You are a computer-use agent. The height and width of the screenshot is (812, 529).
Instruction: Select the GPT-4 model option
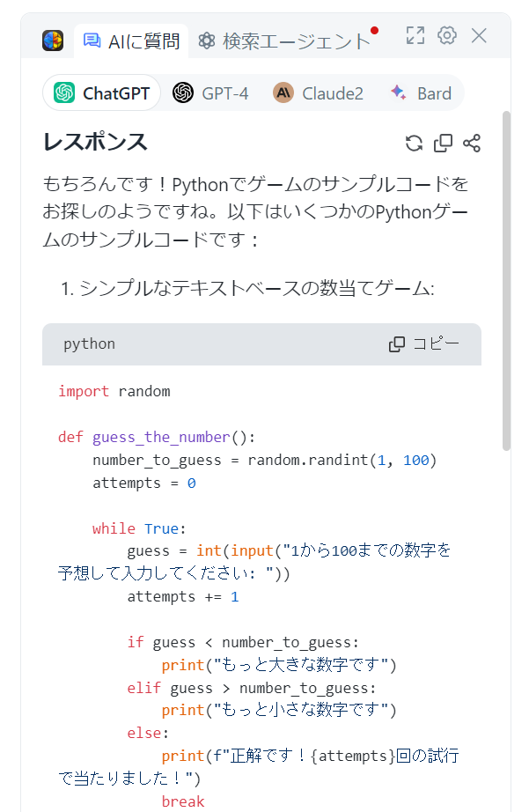(x=210, y=93)
